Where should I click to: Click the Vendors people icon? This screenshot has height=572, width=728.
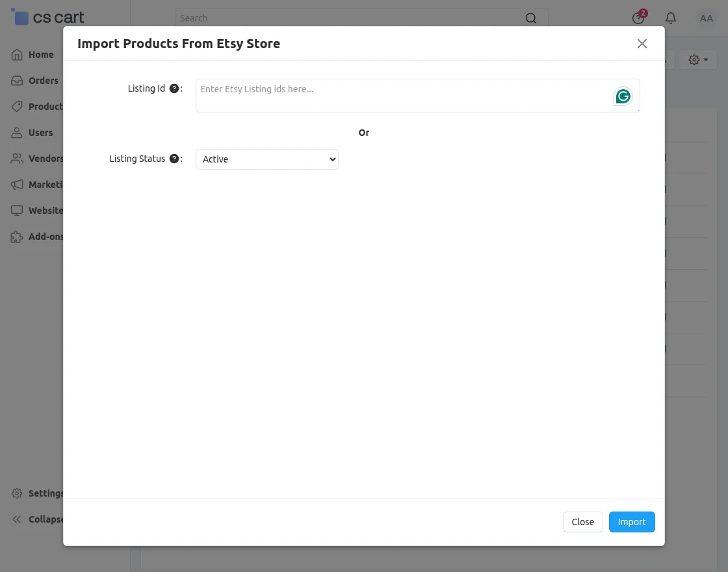[17, 159]
